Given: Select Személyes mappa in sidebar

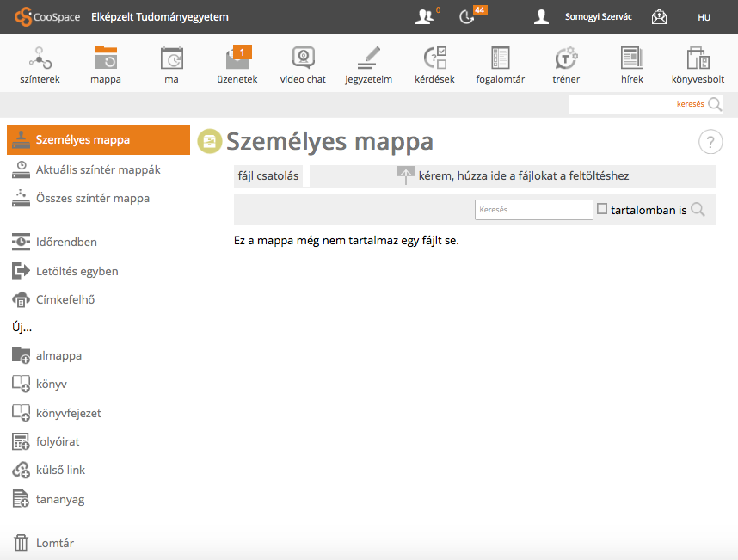Looking at the screenshot, I should [98, 139].
